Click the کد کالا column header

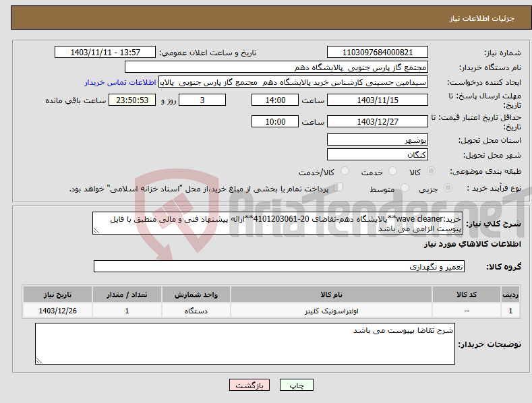(467, 294)
